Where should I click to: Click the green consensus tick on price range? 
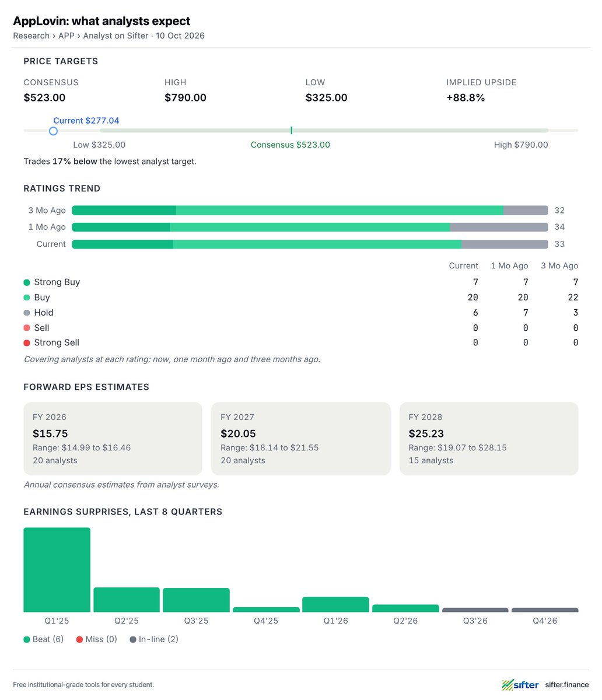(291, 131)
